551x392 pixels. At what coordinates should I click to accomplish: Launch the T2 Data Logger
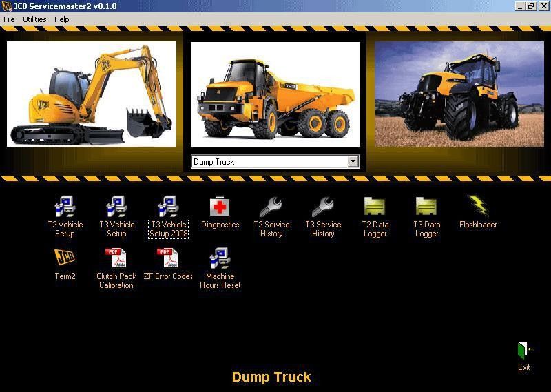pyautogui.click(x=375, y=207)
